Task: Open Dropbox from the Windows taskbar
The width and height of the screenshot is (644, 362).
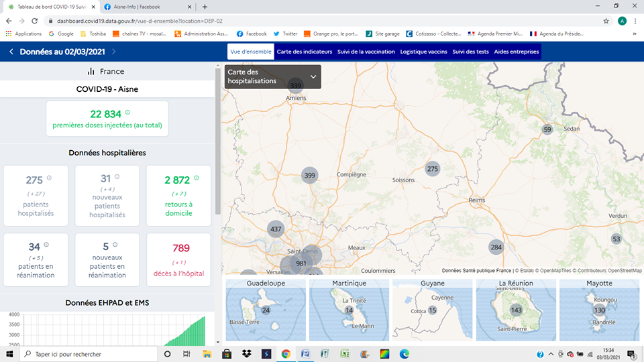Action: coord(246,354)
